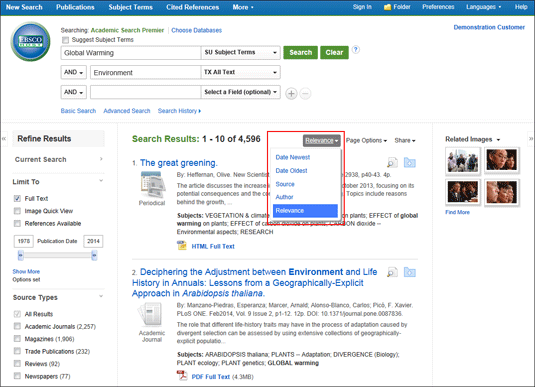Screen dimensions: 535x387
Task: Click the 1978 start year field
Action: point(24,241)
